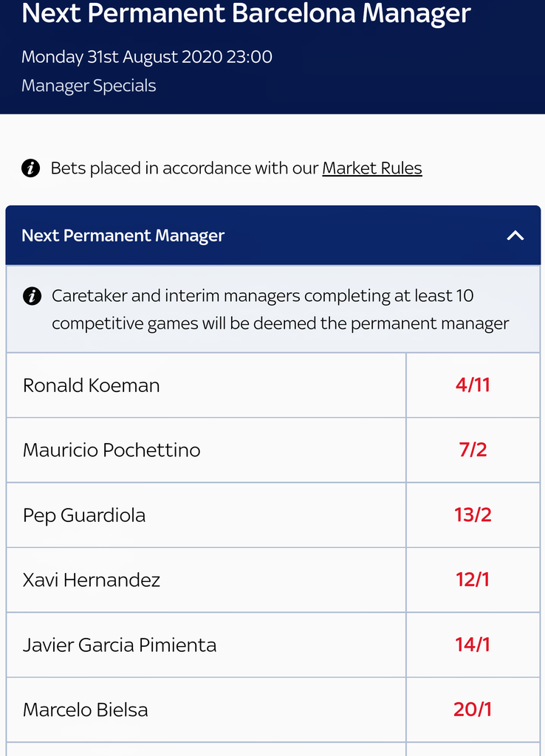Click the info icon next to Caretaker note
This screenshot has height=756, width=545.
(x=32, y=296)
